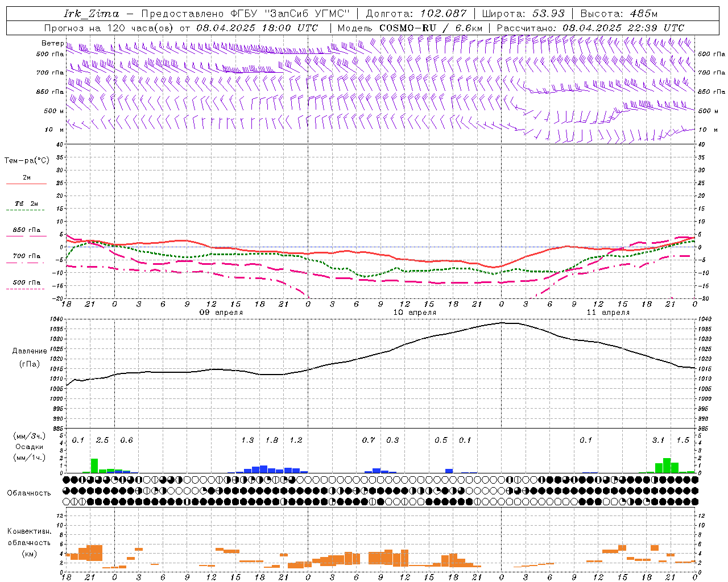728x582 pixels.
Task: Click the 1.3 three-hour precipitation value
Action: coord(247,440)
